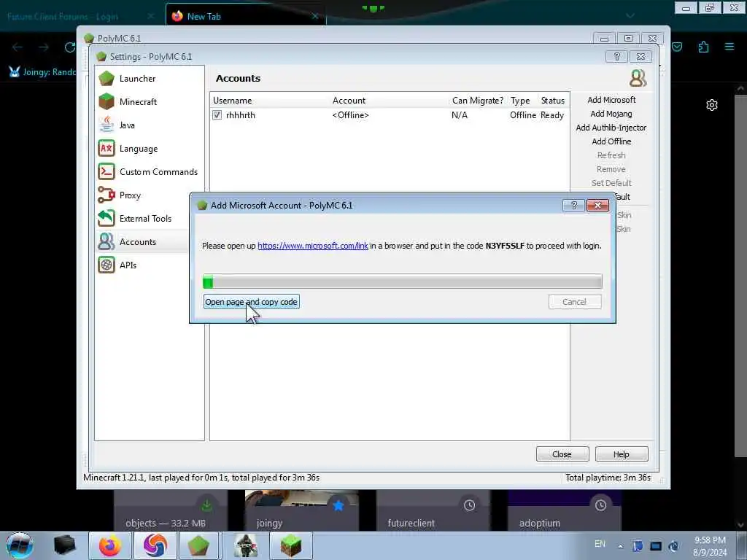This screenshot has height=560, width=747.
Task: Toggle the rhhhrth account checkbox
Action: tap(217, 115)
